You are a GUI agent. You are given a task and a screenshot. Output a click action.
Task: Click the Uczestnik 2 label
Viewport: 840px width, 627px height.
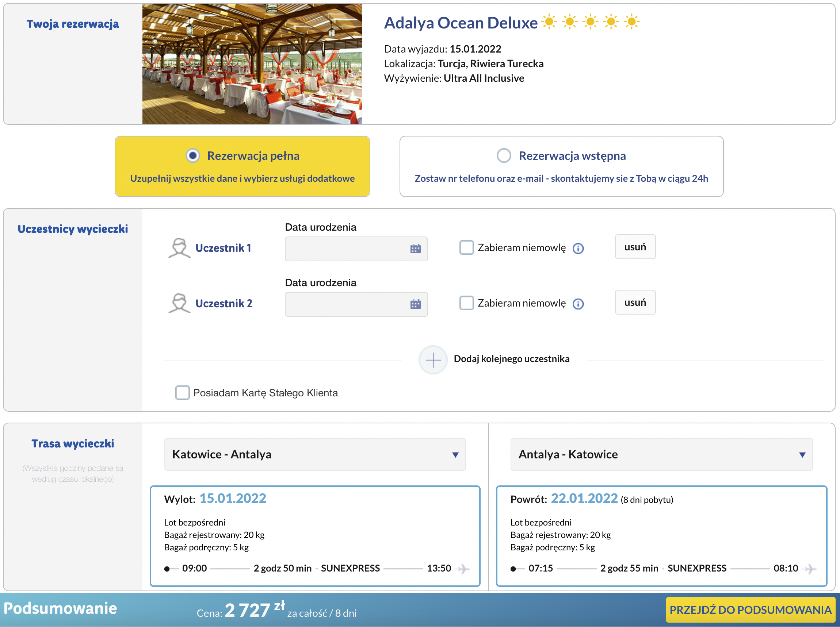pos(224,304)
